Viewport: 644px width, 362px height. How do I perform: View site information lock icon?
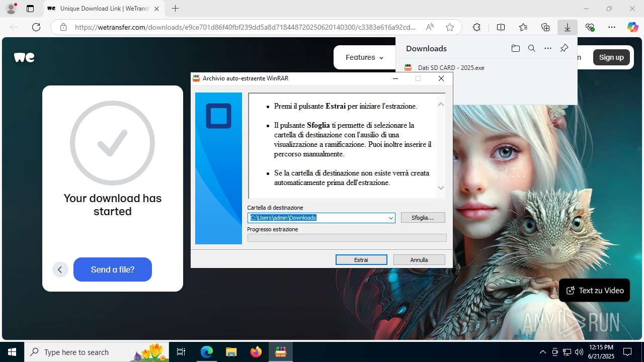coord(63,27)
